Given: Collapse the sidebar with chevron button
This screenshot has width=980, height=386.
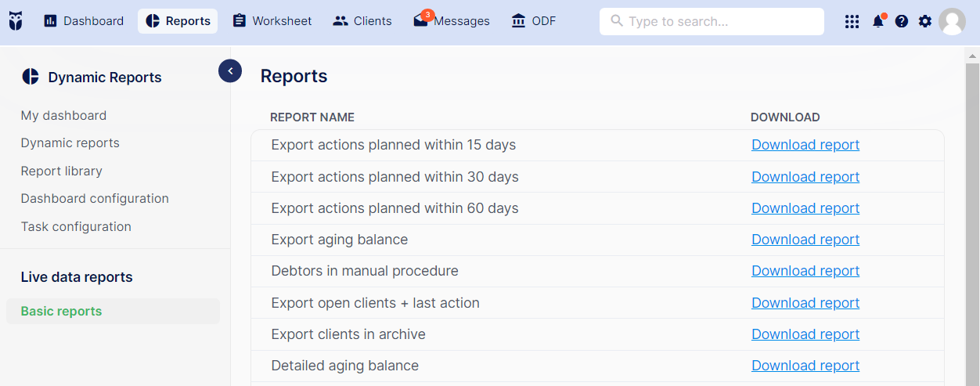Looking at the screenshot, I should click(x=230, y=71).
